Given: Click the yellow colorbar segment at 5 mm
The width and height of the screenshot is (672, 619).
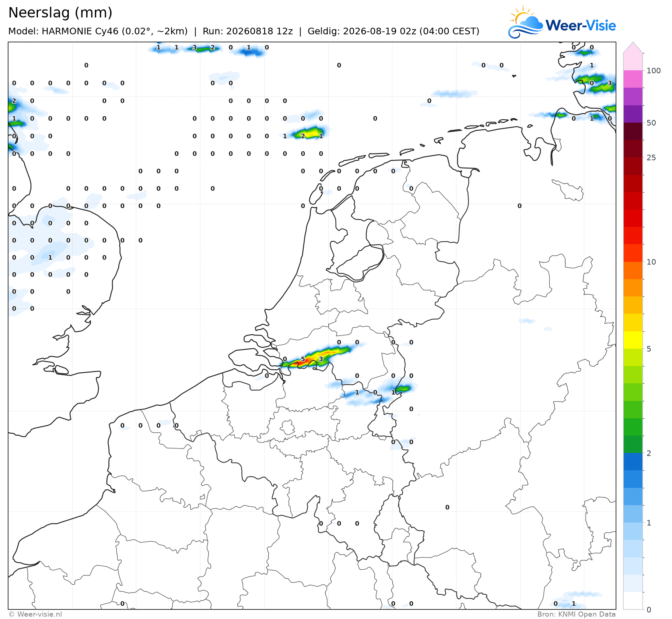Looking at the screenshot, I should tap(633, 340).
